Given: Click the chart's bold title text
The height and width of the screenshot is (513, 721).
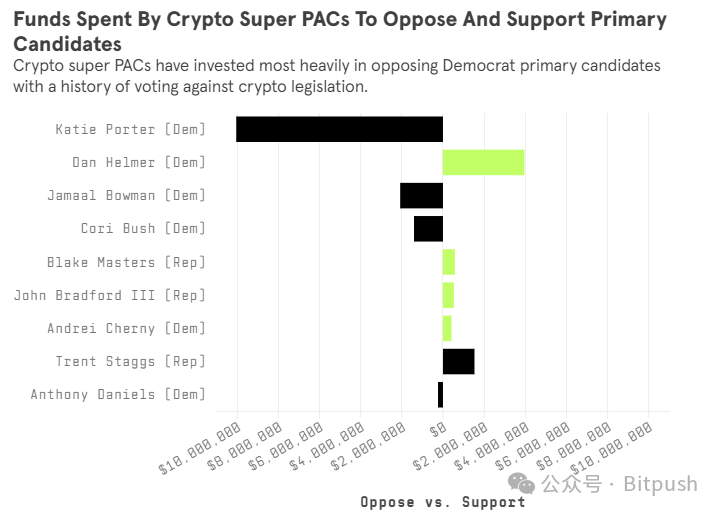Looking at the screenshot, I should (x=339, y=32).
